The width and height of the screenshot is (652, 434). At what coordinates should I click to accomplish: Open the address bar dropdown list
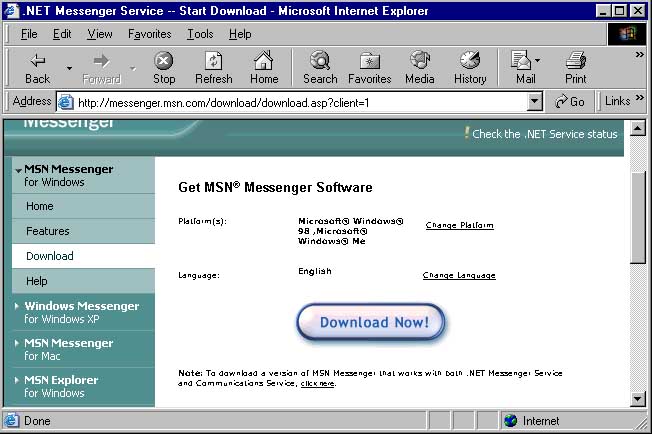[x=534, y=101]
